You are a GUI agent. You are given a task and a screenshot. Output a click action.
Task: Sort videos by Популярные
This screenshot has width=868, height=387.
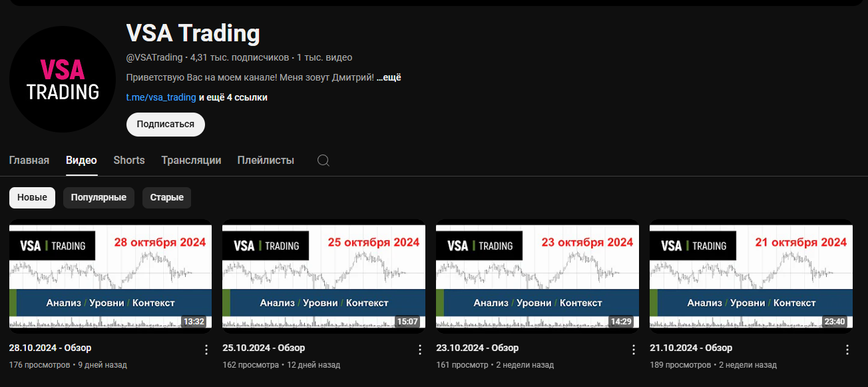point(99,198)
